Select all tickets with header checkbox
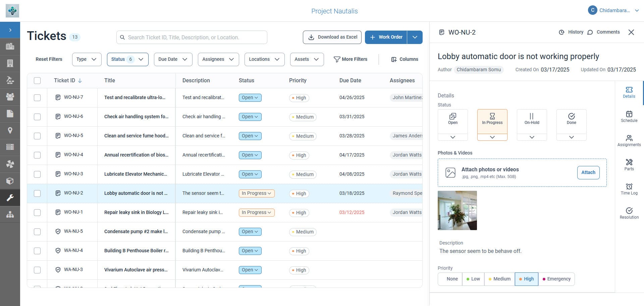The image size is (644, 306). (37, 81)
